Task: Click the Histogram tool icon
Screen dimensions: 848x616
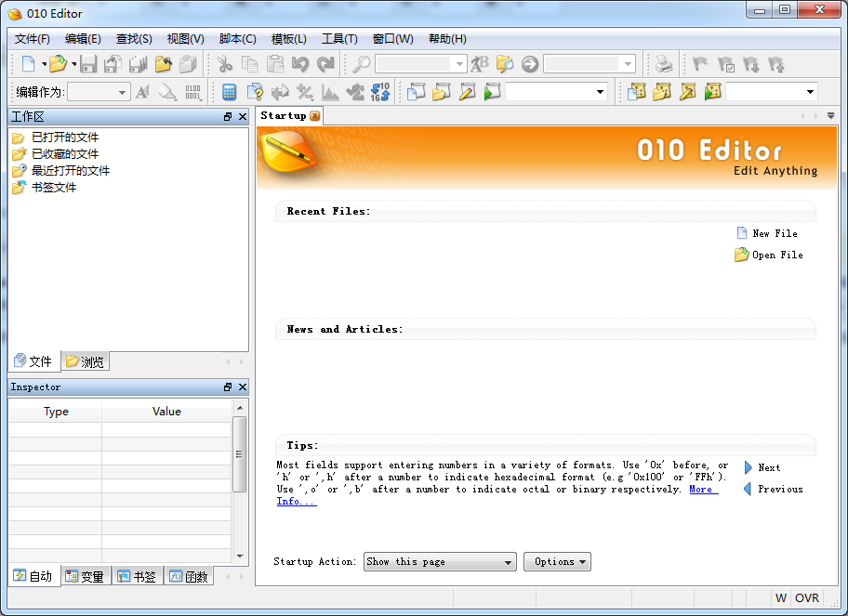Action: (x=330, y=92)
